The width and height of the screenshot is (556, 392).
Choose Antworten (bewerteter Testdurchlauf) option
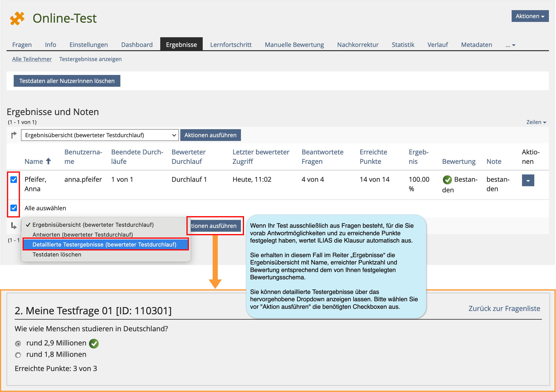[83, 235]
